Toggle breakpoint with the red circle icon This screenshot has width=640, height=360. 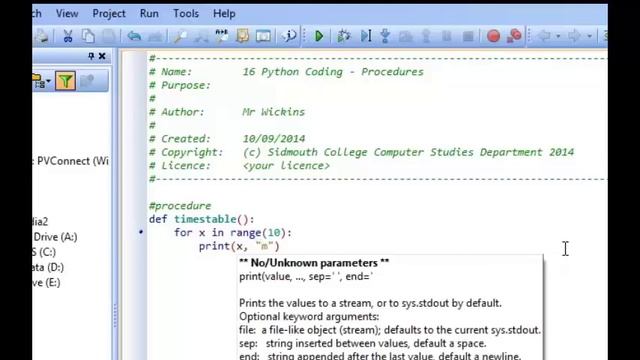493,36
